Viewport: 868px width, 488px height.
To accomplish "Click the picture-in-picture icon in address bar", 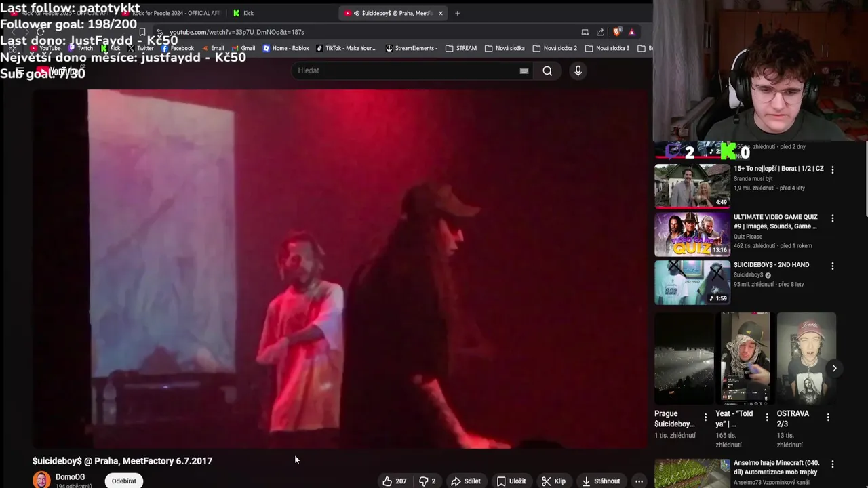I will tap(585, 32).
